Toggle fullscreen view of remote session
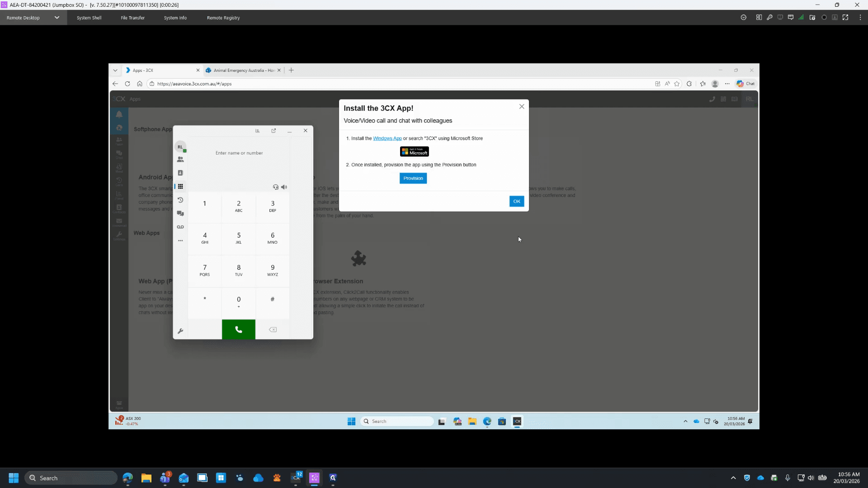Viewport: 868px width, 488px height. coord(845,18)
